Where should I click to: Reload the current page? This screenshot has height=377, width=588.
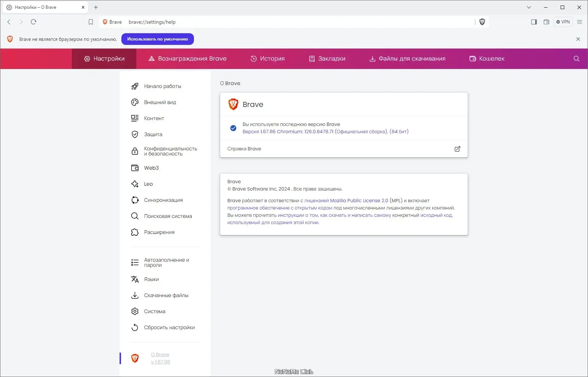point(34,22)
